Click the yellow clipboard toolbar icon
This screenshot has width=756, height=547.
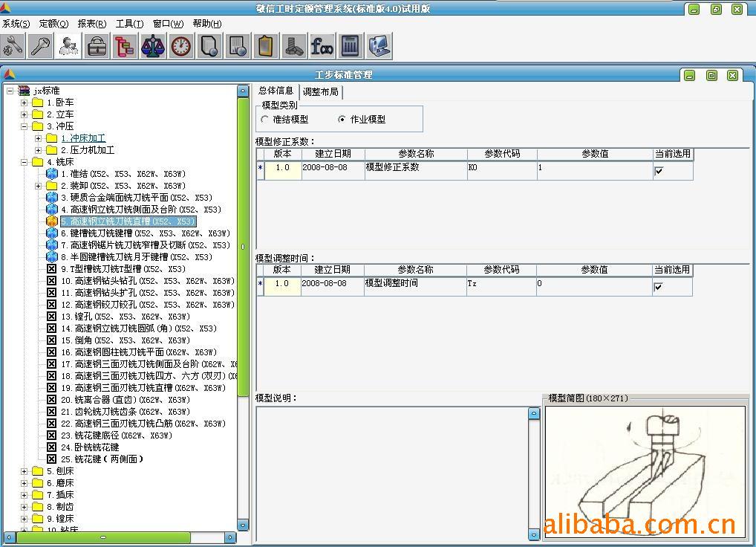[x=266, y=46]
